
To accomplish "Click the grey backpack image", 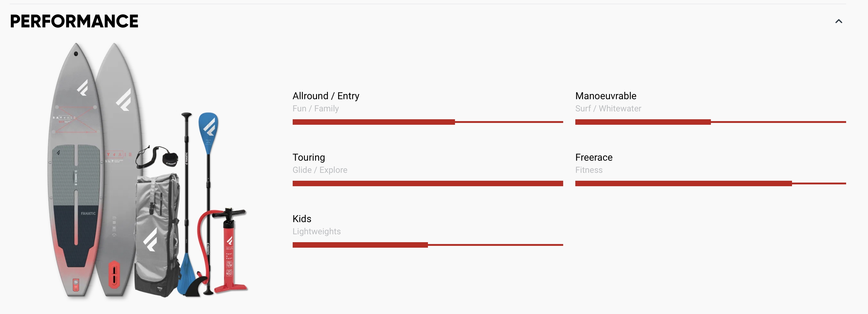I will click(x=157, y=234).
